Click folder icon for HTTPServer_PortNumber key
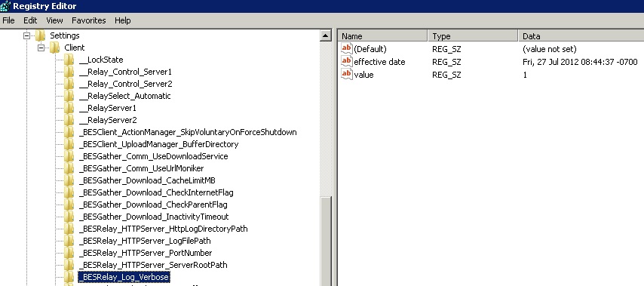This screenshot has width=644, height=286. (x=69, y=253)
